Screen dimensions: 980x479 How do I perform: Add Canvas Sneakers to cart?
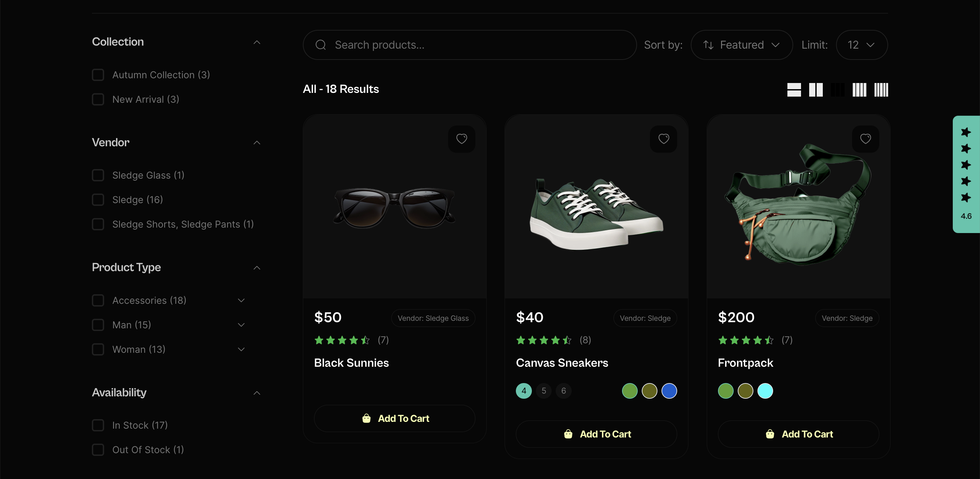pyautogui.click(x=597, y=434)
